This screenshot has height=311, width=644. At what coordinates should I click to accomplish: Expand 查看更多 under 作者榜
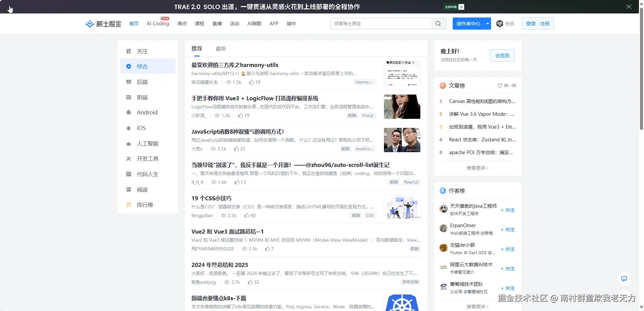click(477, 307)
